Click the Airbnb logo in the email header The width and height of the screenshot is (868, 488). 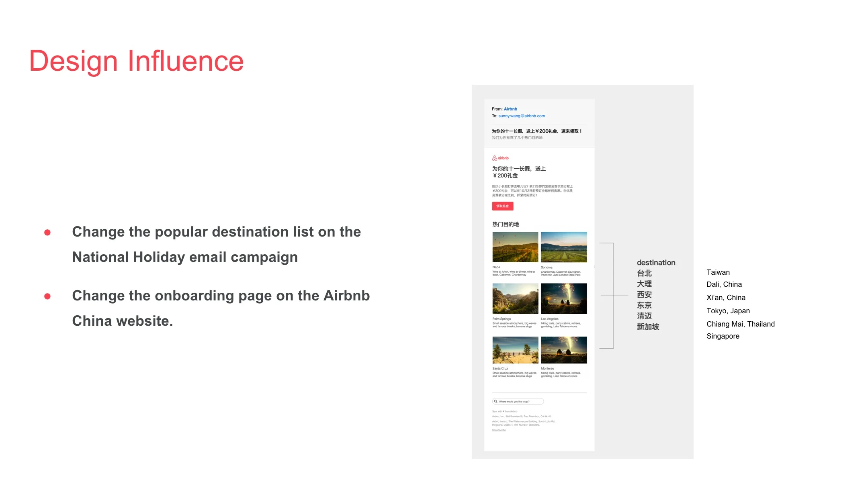coord(500,158)
